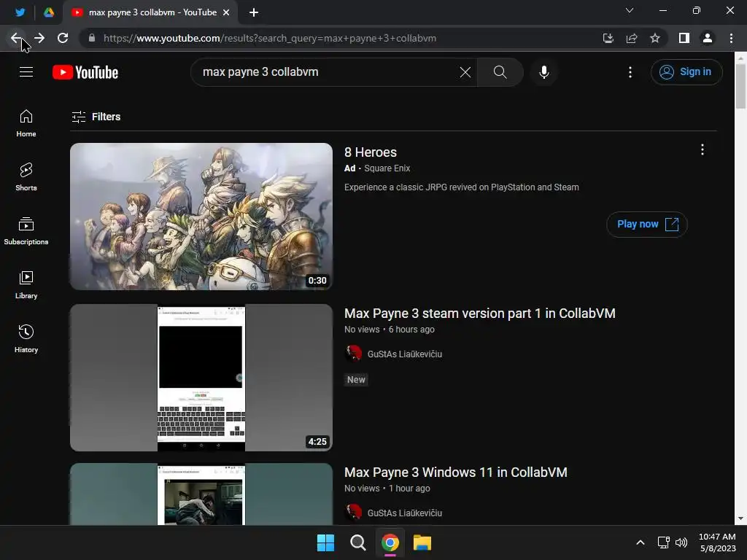Expand the tab search dropdown arrow
The image size is (747, 560).
630,10
